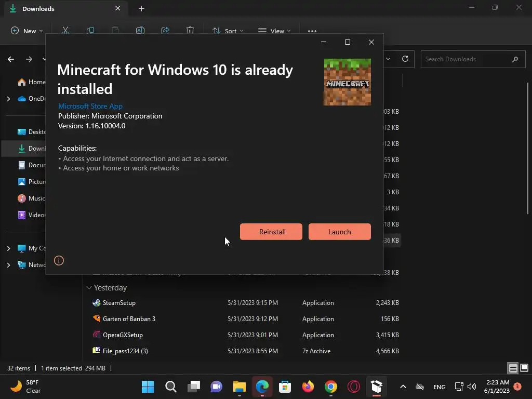
Task: Open Opera browser from the taskbar
Action: pos(353,387)
